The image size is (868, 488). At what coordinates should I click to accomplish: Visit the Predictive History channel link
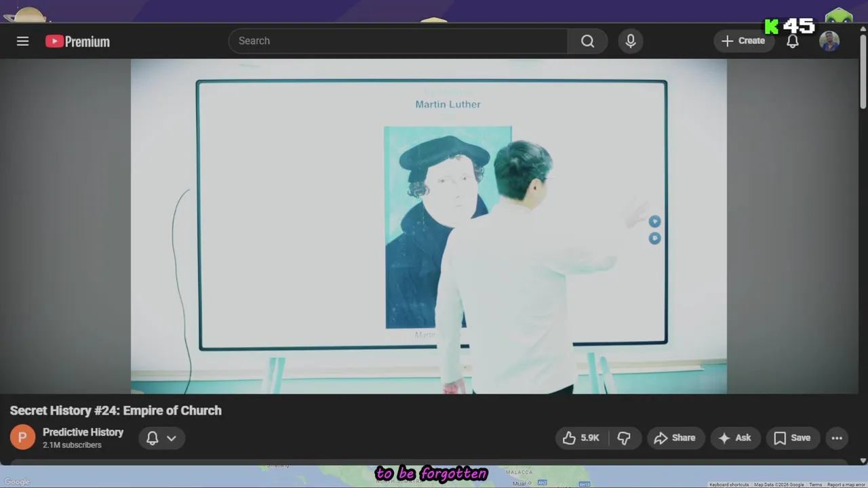(x=83, y=432)
